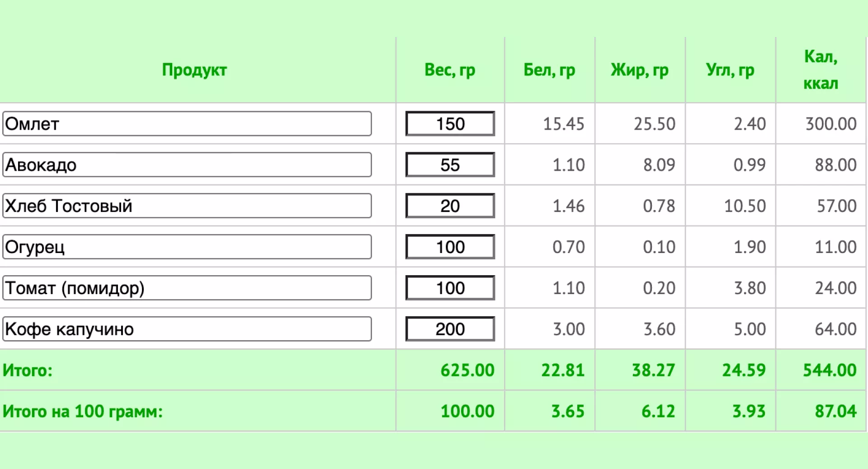
Task: Click the Кал, ккал column header
Action: [821, 70]
